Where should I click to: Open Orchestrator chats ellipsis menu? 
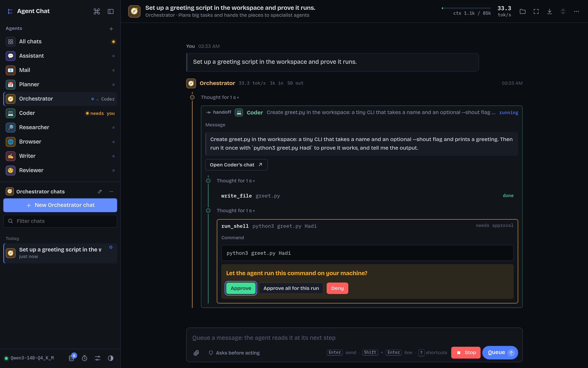click(111, 192)
